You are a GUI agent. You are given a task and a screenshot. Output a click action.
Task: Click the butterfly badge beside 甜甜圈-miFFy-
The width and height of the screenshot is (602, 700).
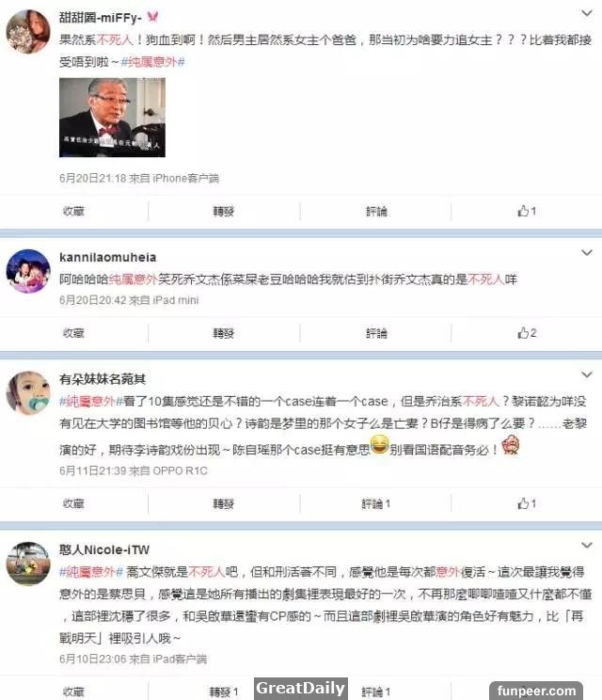(152, 18)
